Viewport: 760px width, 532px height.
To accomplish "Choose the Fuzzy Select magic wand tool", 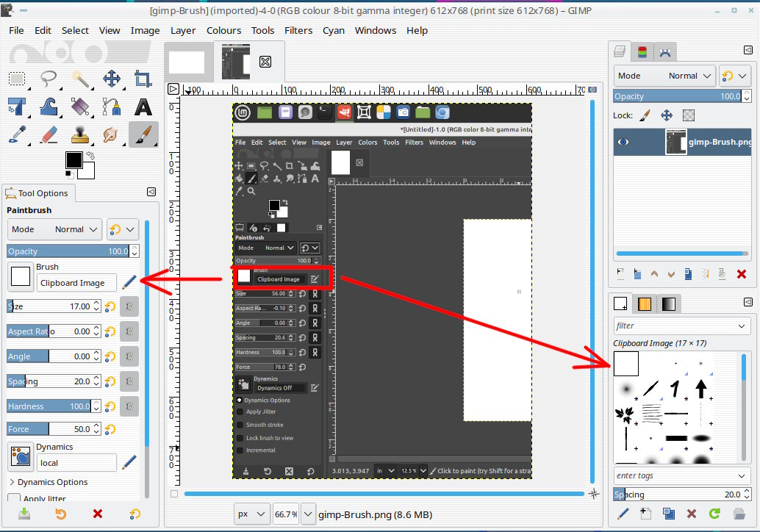I will point(81,79).
